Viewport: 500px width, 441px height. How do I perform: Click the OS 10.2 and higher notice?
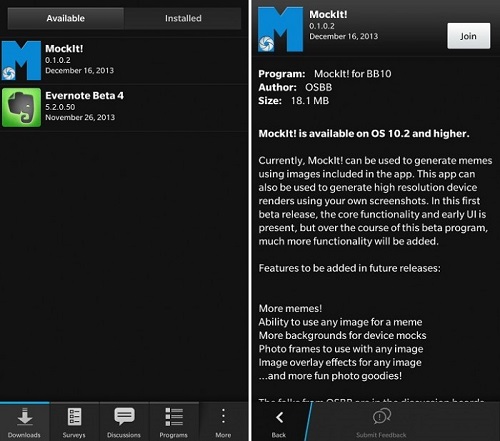[364, 134]
